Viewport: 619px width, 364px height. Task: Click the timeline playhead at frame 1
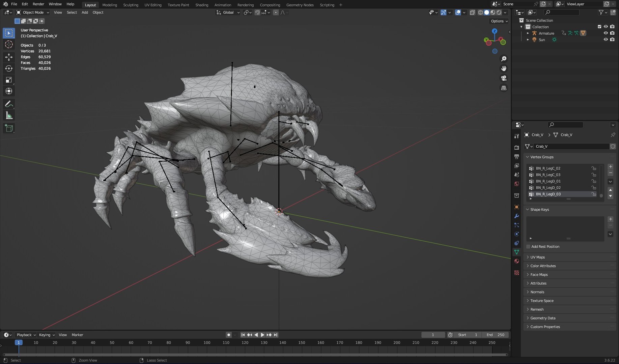pos(19,342)
